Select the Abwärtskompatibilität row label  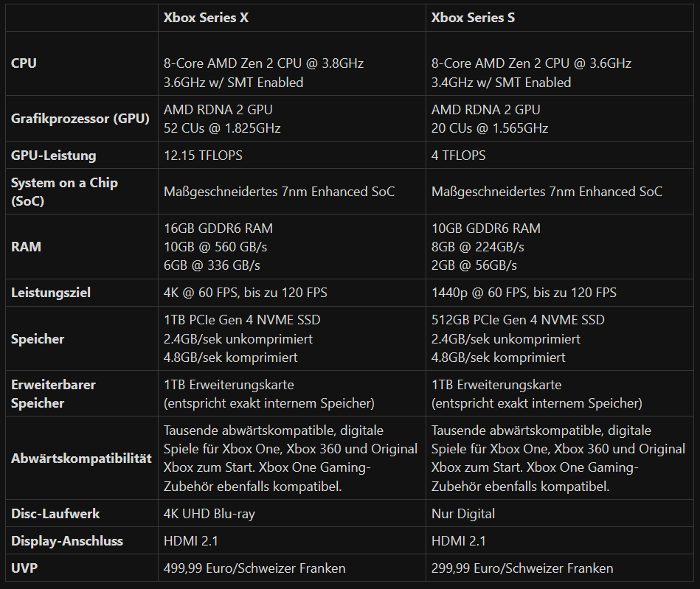coord(81,459)
